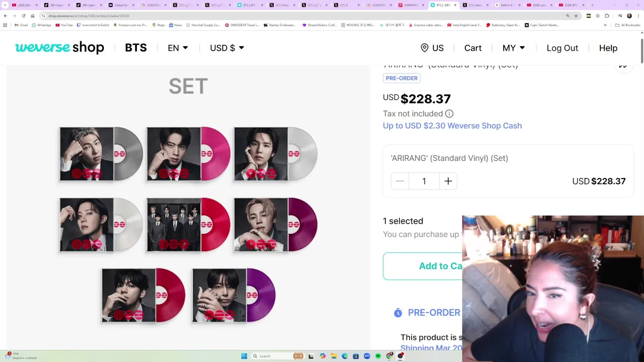Open the Cart page
Screen dimensions: 644x362
pyautogui.click(x=473, y=48)
